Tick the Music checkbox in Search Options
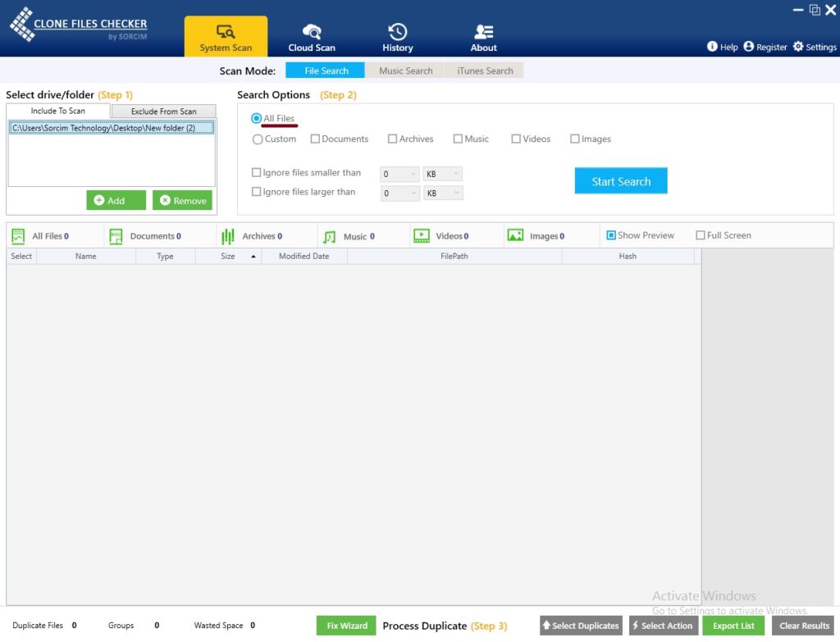Image resolution: width=840 pixels, height=642 pixels. tap(458, 139)
